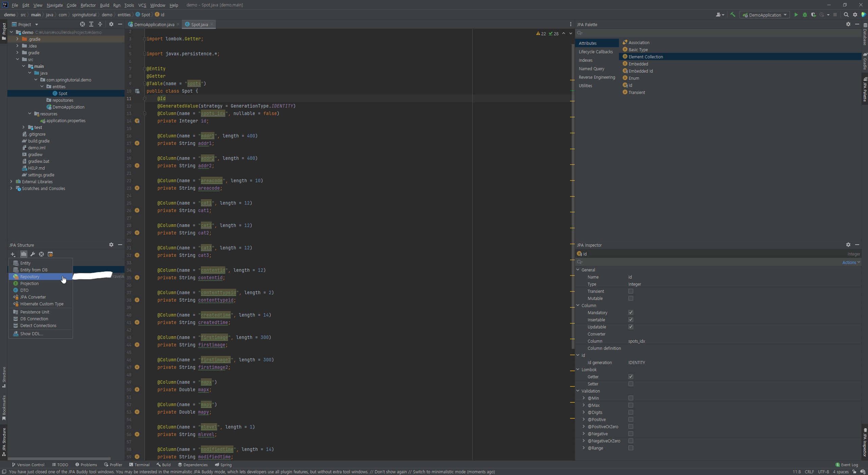Open the Terminal tool window button
This screenshot has height=475, width=868.
139,465
